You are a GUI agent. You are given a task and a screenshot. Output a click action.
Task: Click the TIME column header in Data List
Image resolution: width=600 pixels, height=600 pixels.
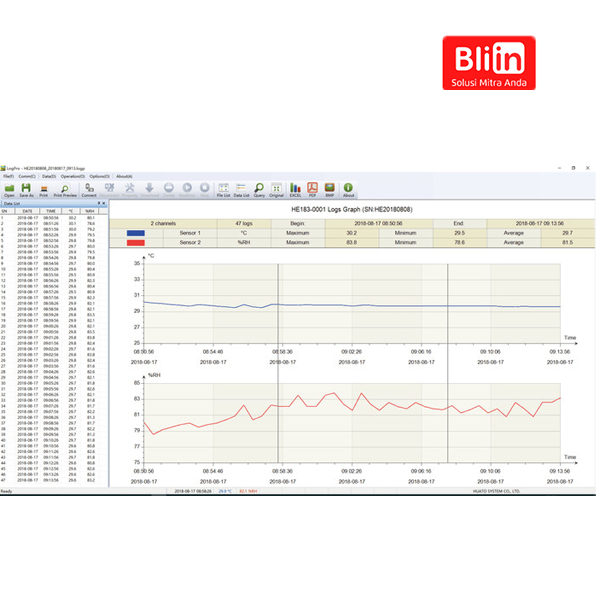[x=49, y=211]
